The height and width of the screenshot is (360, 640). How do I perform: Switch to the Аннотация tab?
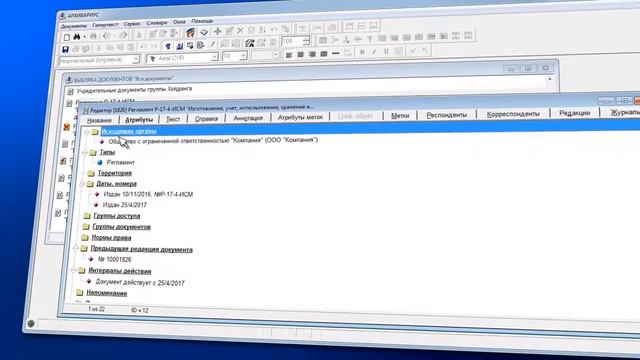point(248,118)
